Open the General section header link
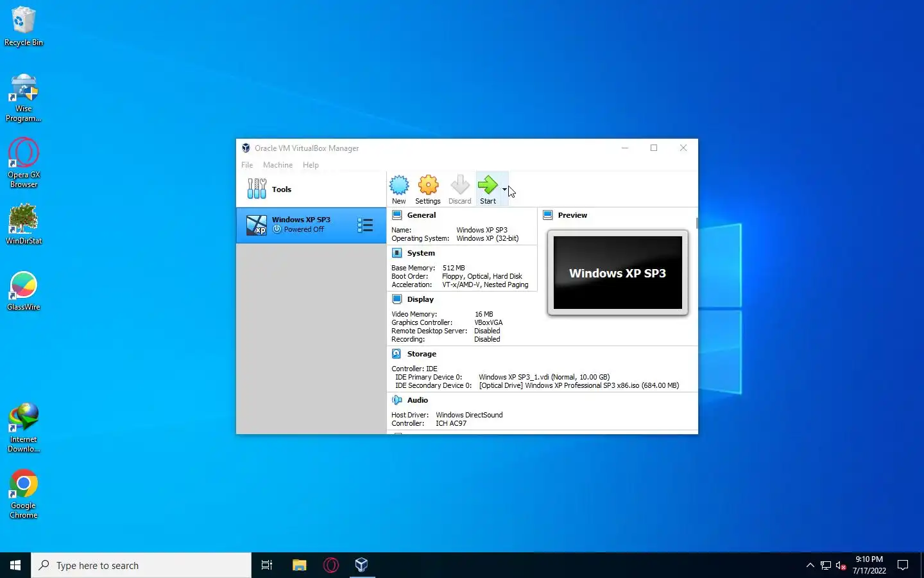The image size is (924, 578). tap(422, 215)
